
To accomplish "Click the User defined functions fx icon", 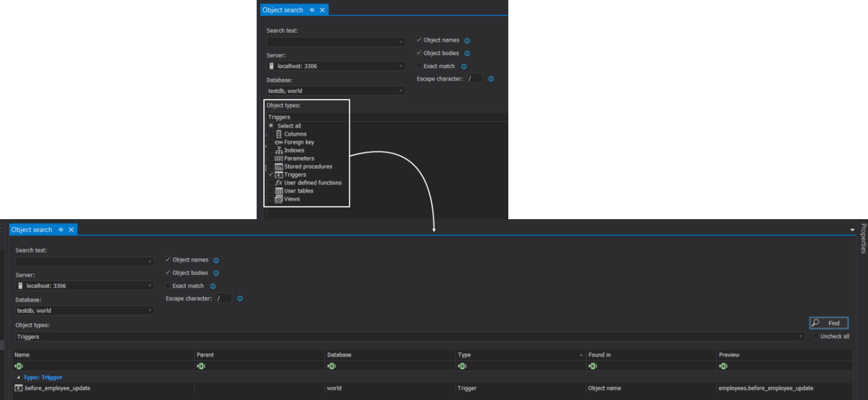I will tap(279, 183).
